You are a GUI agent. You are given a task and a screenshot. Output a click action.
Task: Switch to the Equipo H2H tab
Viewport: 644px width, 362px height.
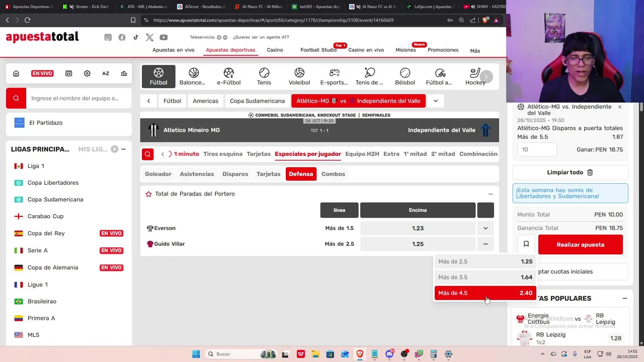[x=362, y=154]
